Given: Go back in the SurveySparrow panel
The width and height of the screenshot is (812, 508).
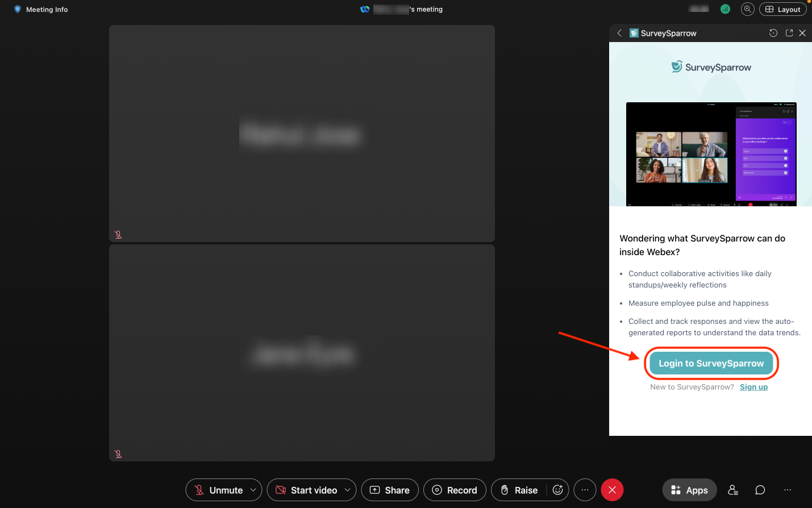Looking at the screenshot, I should point(619,33).
